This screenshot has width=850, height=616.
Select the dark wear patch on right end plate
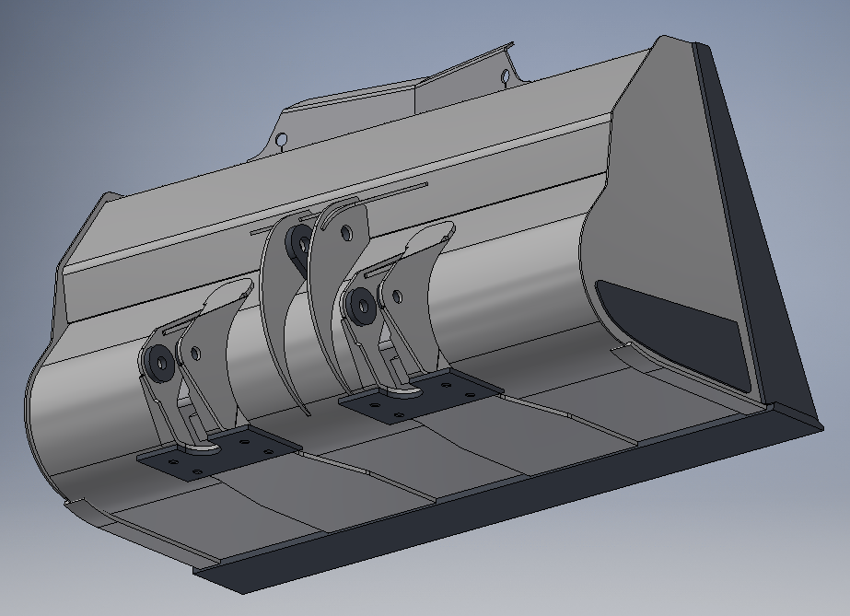point(675,334)
